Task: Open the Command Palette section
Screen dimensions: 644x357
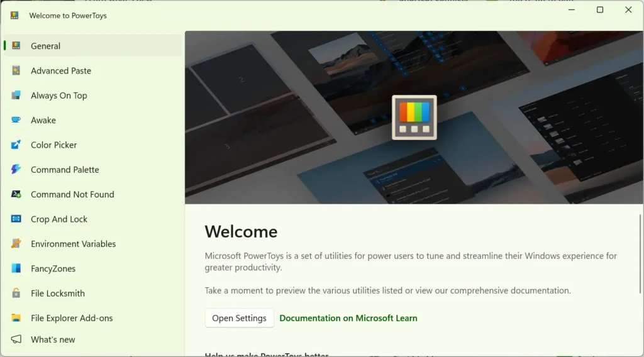Action: (x=92, y=170)
